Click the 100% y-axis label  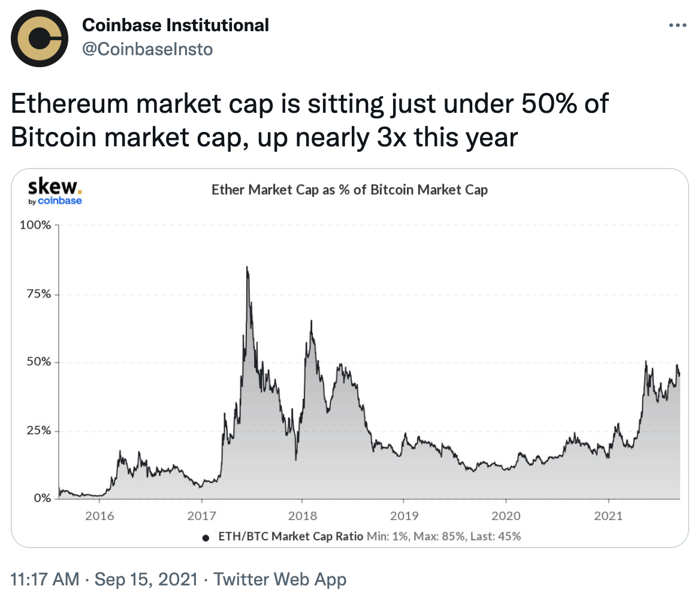(38, 226)
